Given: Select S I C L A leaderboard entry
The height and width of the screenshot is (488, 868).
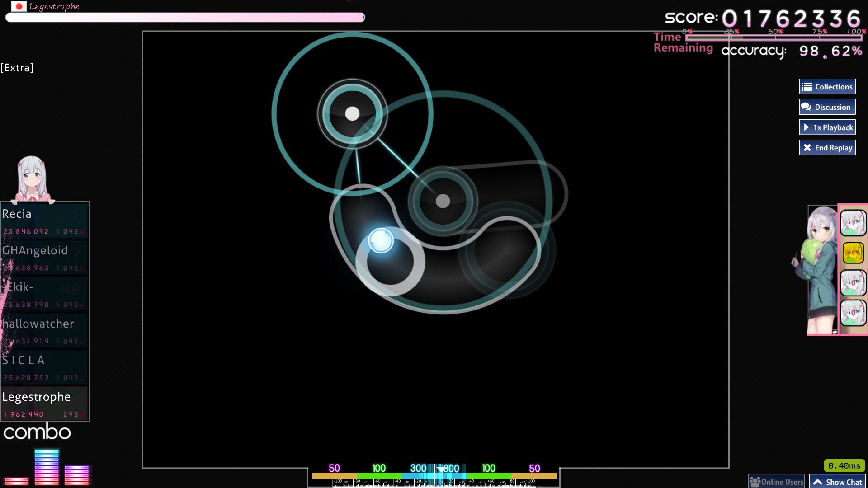Looking at the screenshot, I should coord(44,367).
